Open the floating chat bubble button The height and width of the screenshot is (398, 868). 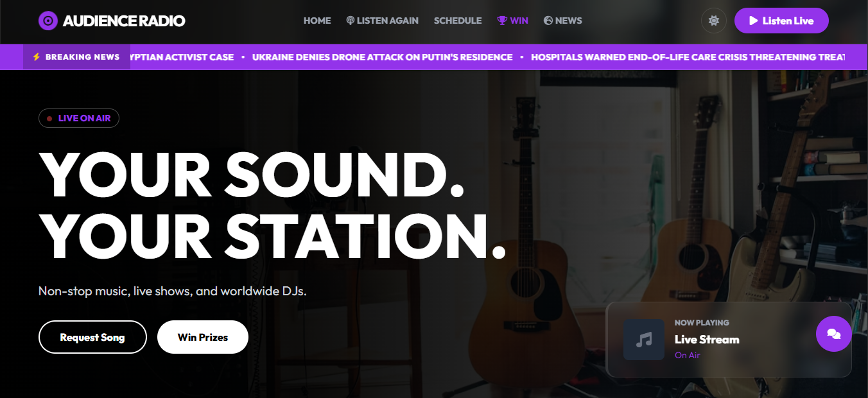point(833,334)
